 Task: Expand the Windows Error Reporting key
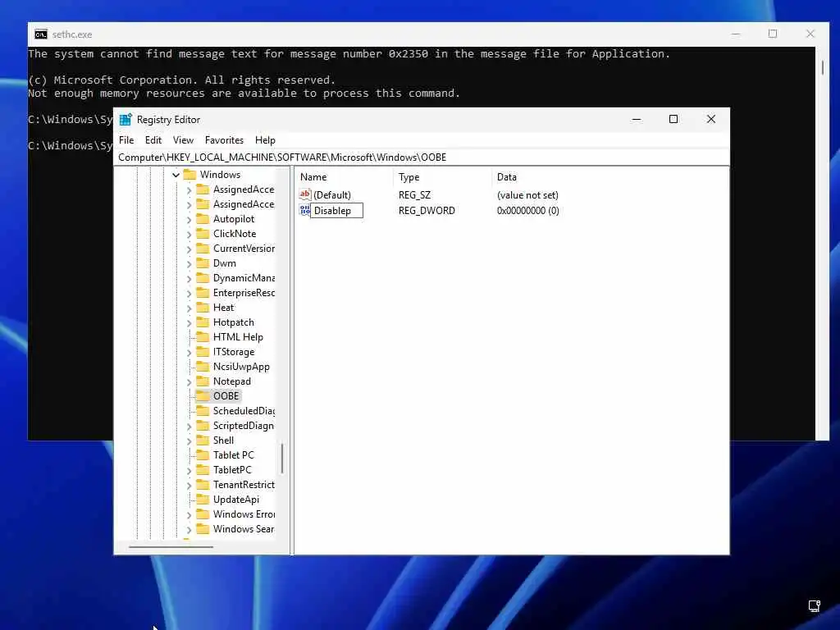189,514
